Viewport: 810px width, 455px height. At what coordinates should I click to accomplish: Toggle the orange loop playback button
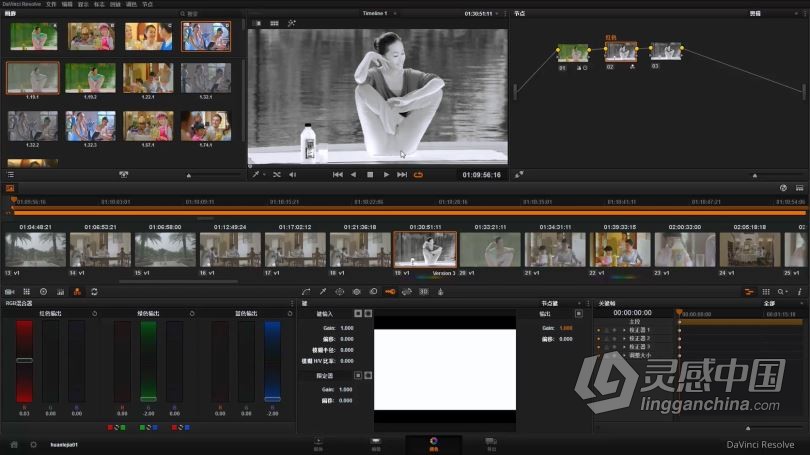418,175
